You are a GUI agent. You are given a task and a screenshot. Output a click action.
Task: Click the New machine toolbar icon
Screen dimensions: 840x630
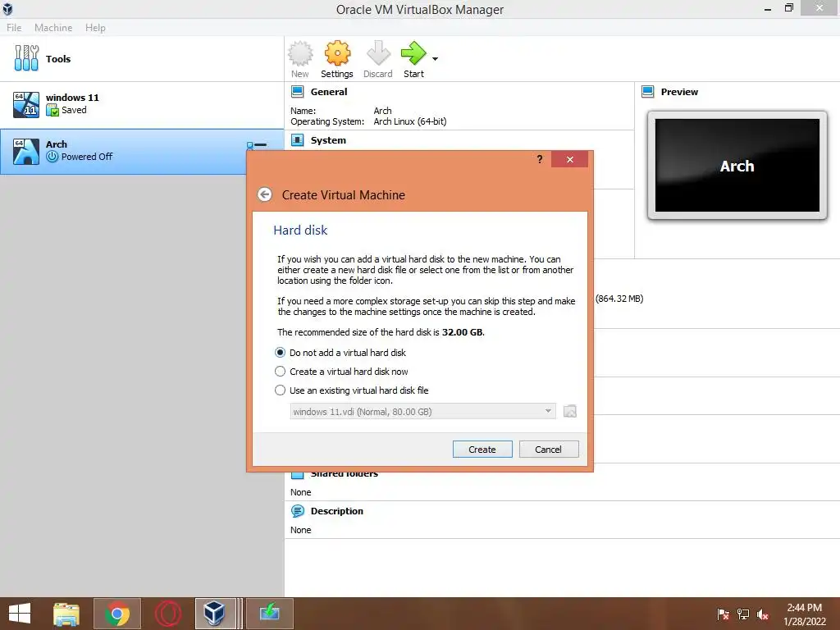pos(300,59)
